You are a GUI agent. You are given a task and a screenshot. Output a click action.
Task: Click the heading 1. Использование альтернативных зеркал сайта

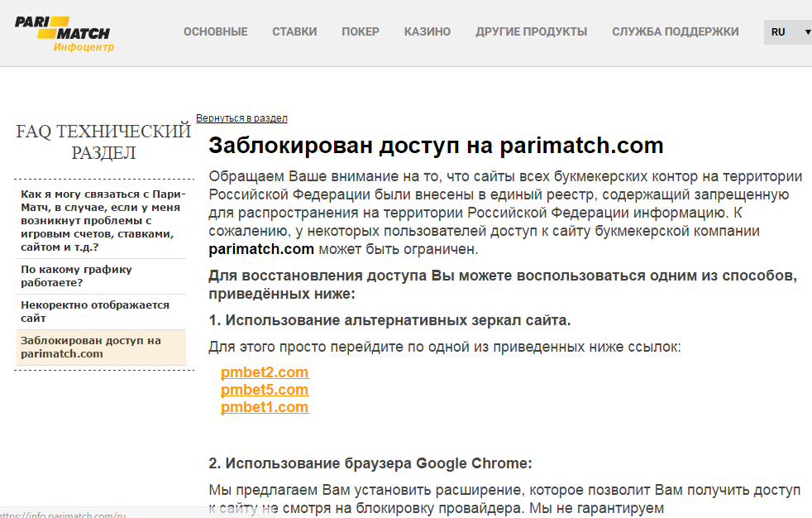coord(389,320)
